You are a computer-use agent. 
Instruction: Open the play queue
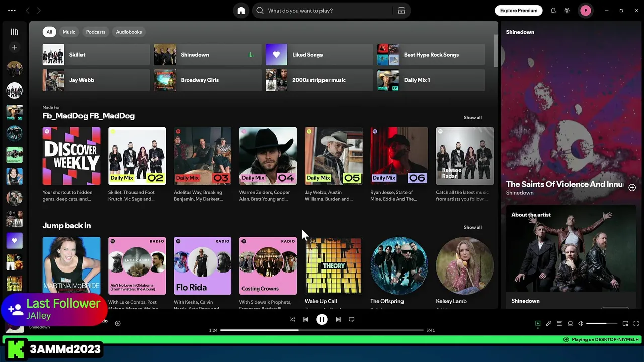point(559,324)
